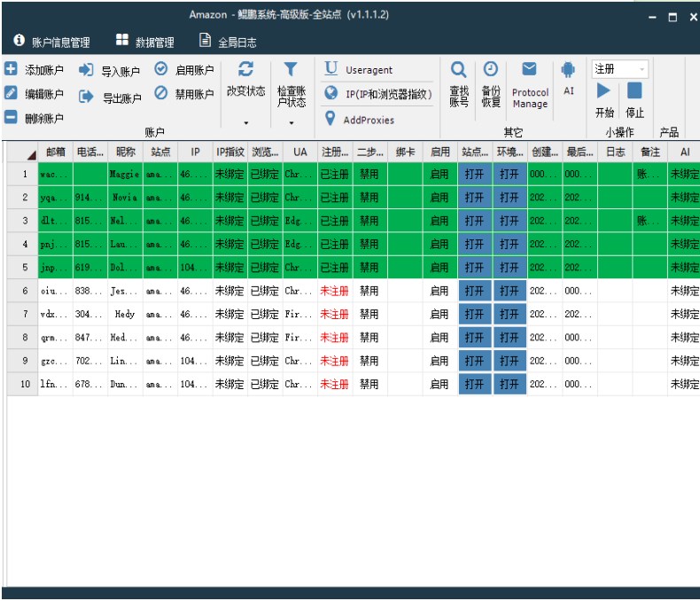Click the 日志 column header

[615, 152]
